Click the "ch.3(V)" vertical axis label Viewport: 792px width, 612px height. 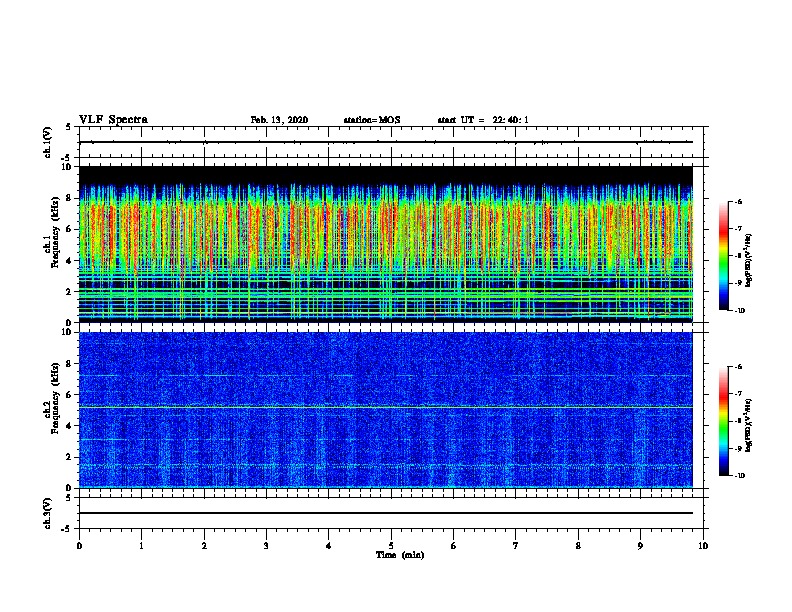click(x=48, y=514)
